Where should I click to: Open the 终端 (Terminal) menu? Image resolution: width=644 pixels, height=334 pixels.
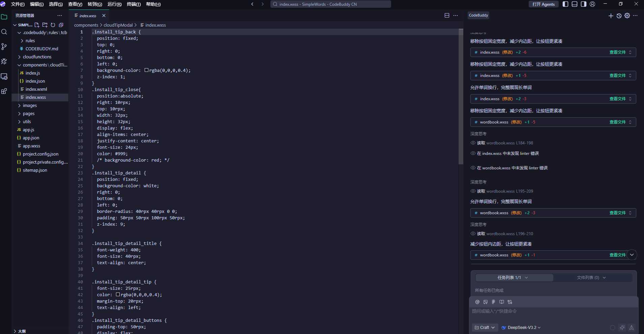[134, 4]
